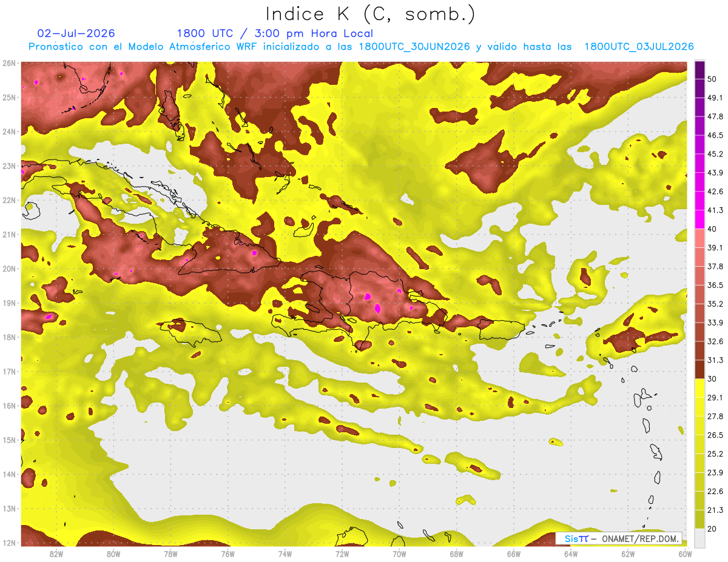728x562 pixels.
Task: Click the colorbar value "32.6"
Action: coord(716,341)
